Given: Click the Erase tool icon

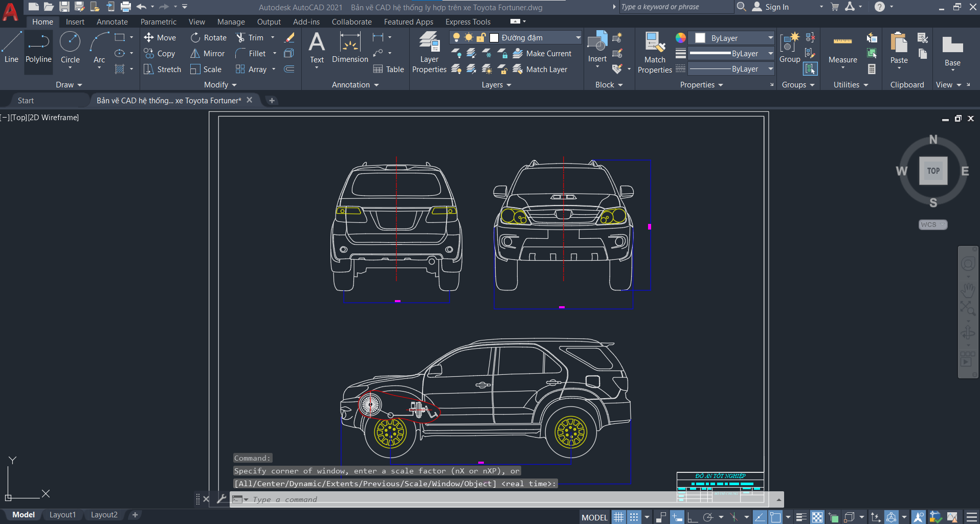Looking at the screenshot, I should tap(289, 37).
